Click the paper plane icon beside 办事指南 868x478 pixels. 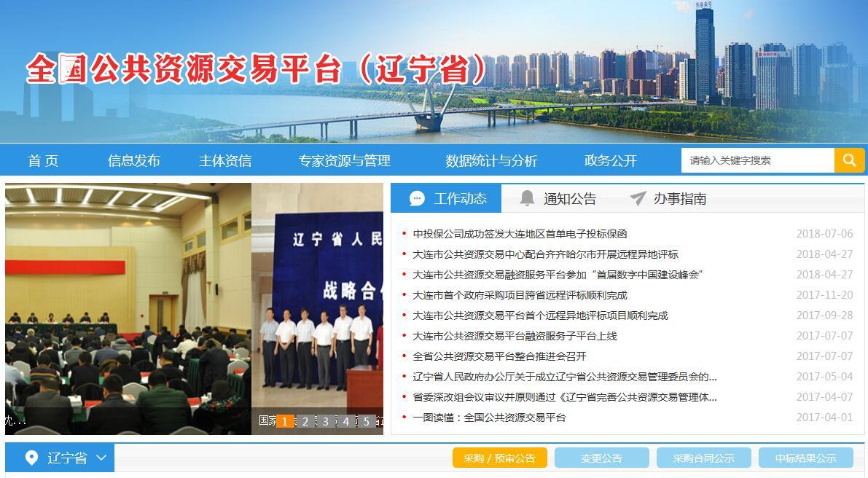click(637, 197)
